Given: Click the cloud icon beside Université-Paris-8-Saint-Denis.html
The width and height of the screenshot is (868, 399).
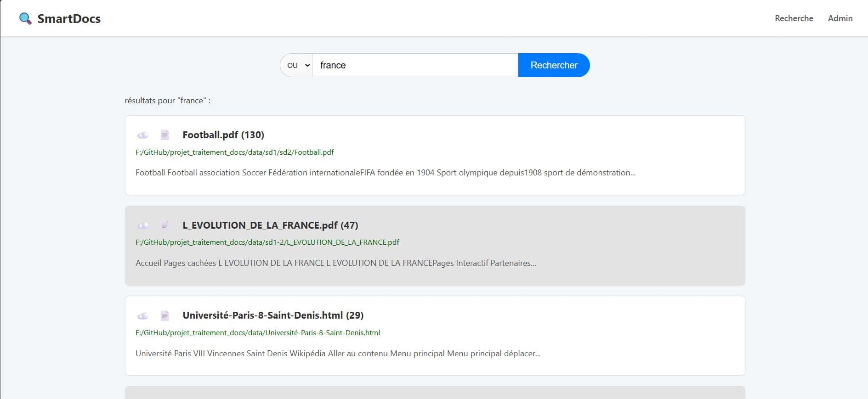Looking at the screenshot, I should (x=143, y=316).
